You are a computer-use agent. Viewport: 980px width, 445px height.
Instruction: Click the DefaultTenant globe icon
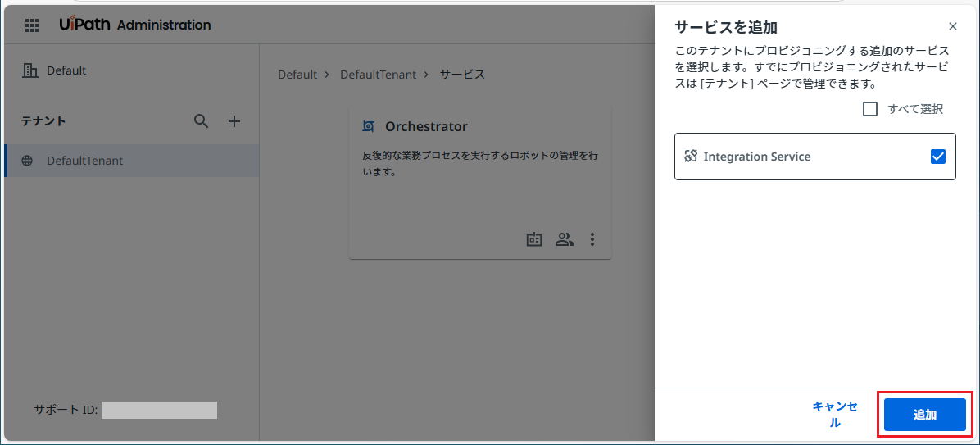(27, 161)
